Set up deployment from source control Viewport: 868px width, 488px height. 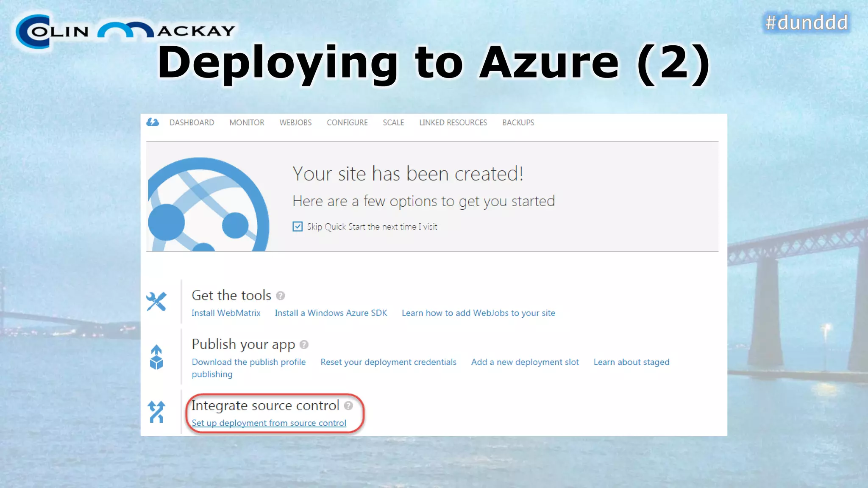coord(269,423)
